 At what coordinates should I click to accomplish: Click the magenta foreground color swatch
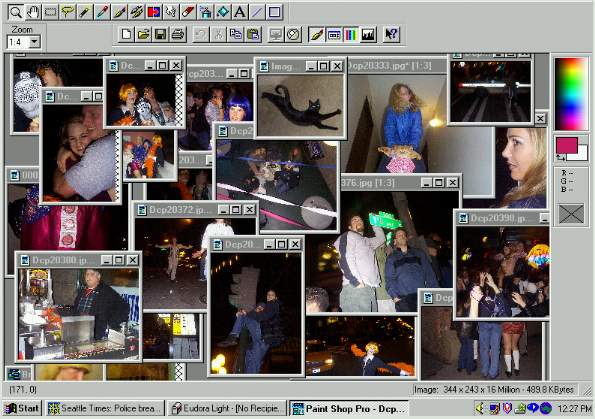(567, 145)
